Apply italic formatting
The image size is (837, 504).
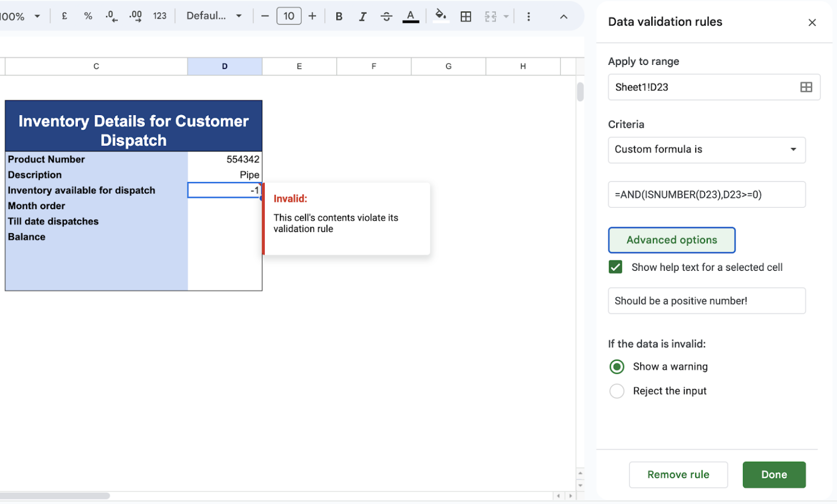pyautogui.click(x=362, y=16)
